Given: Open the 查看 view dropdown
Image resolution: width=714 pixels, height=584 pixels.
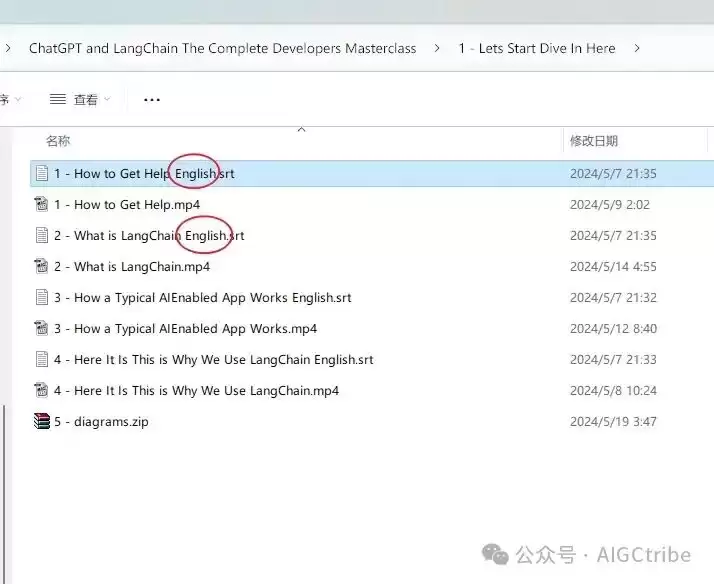Looking at the screenshot, I should click(x=80, y=99).
